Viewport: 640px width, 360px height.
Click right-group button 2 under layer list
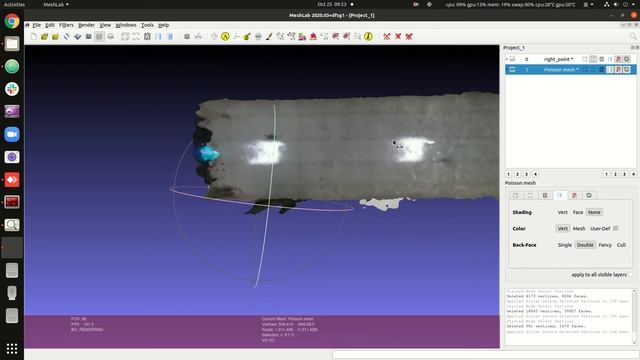pyautogui.click(x=616, y=174)
